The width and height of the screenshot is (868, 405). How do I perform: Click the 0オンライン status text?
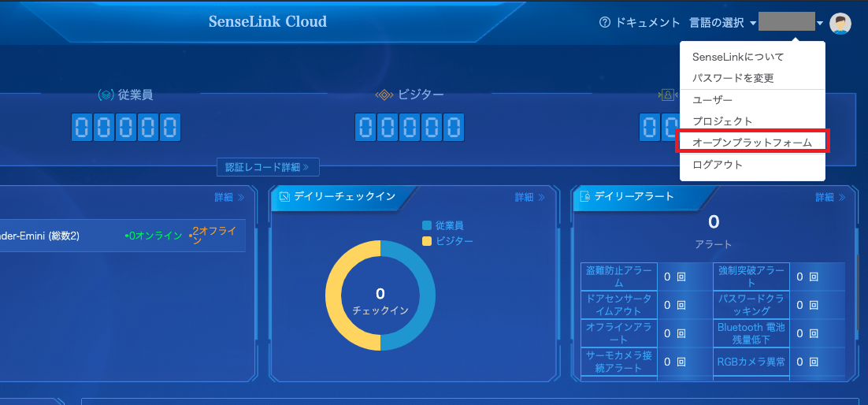click(154, 236)
